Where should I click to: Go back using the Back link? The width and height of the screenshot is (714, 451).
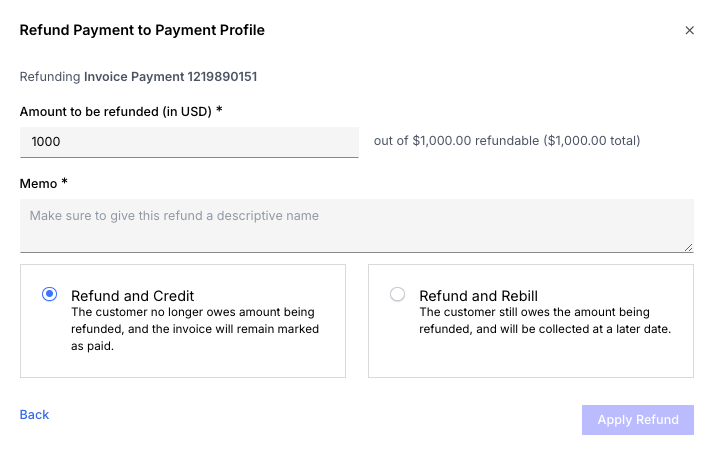point(34,415)
